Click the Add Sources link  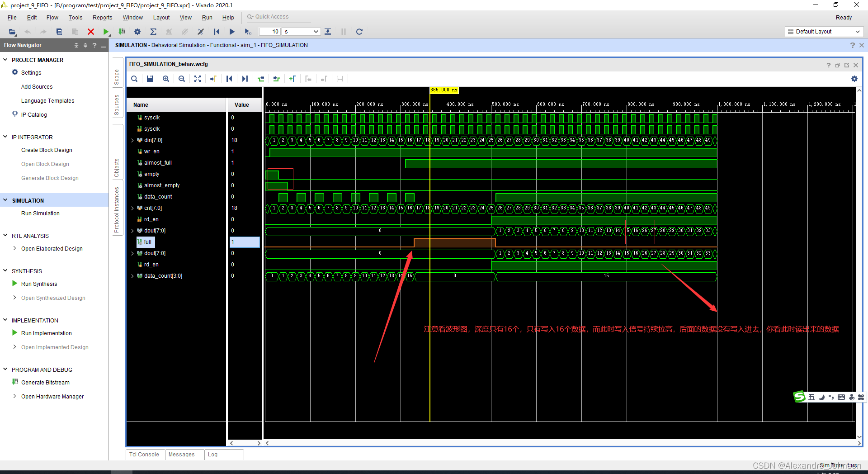(37, 86)
